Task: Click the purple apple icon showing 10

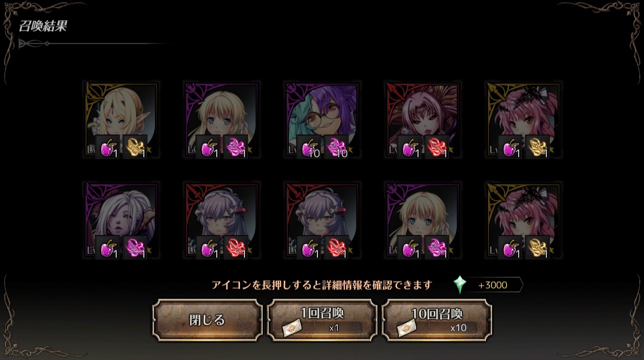Action: [309, 147]
